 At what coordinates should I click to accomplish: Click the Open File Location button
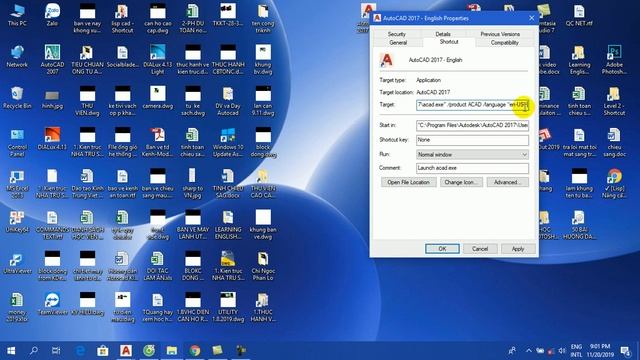[409, 182]
